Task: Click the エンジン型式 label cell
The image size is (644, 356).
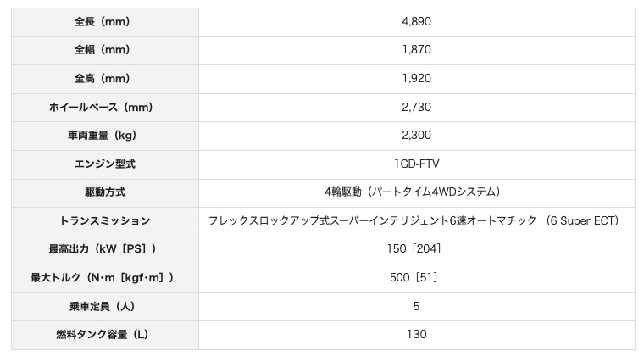Action: coord(105,164)
